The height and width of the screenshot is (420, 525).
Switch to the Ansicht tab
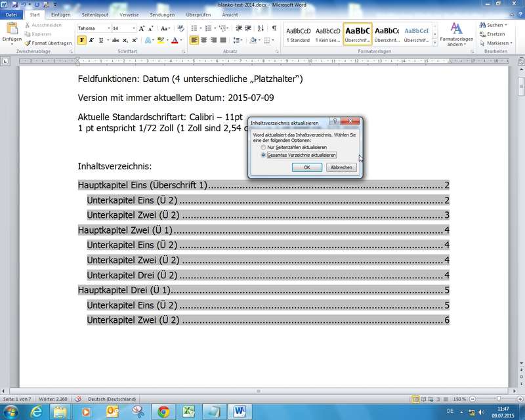pyautogui.click(x=230, y=14)
